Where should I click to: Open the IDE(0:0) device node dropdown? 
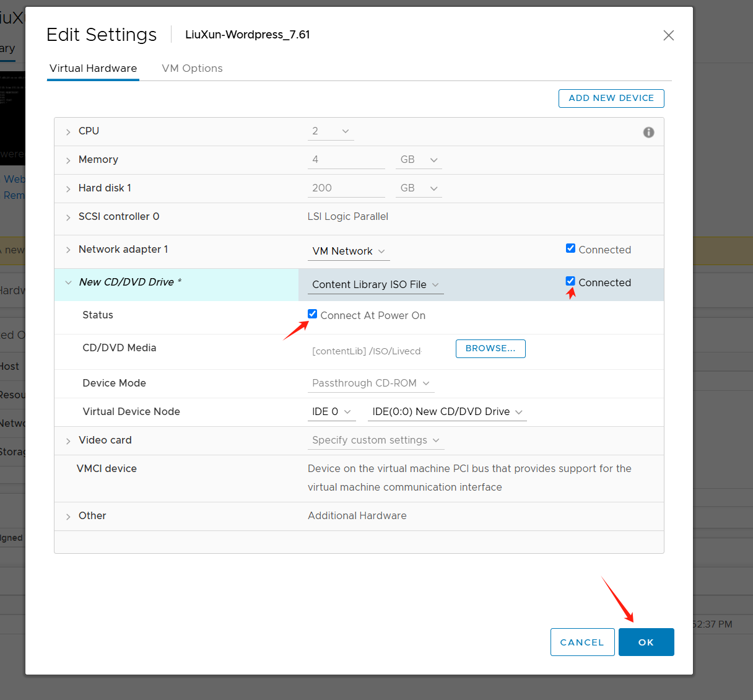point(447,412)
